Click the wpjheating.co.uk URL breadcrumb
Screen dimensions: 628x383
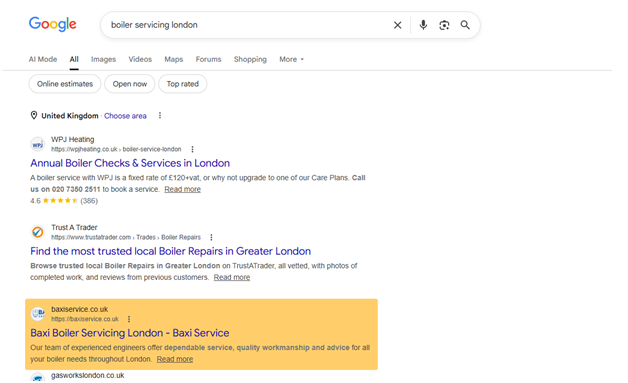(116, 149)
